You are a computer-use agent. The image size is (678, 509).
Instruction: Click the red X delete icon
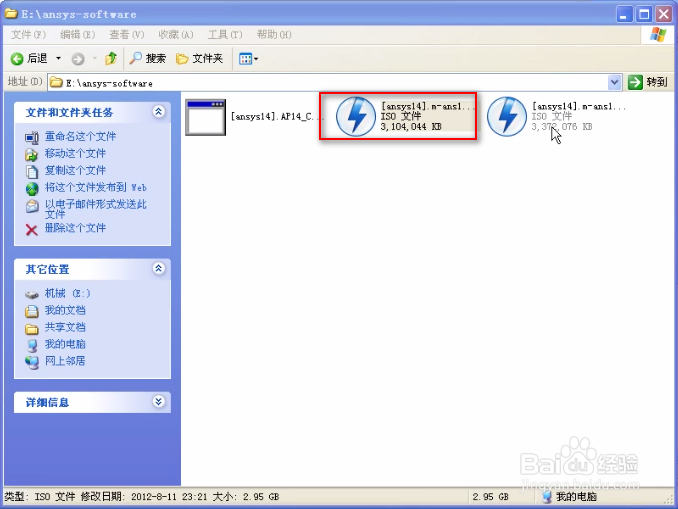32,230
